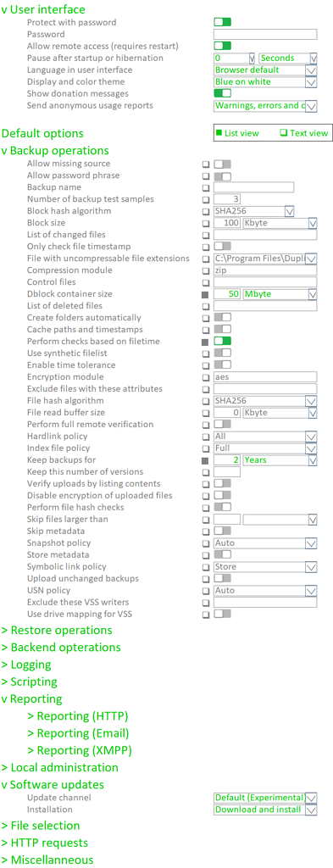This screenshot has width=333, height=868.
Task: Toggle the Allow missing source switch
Action: pyautogui.click(x=222, y=164)
